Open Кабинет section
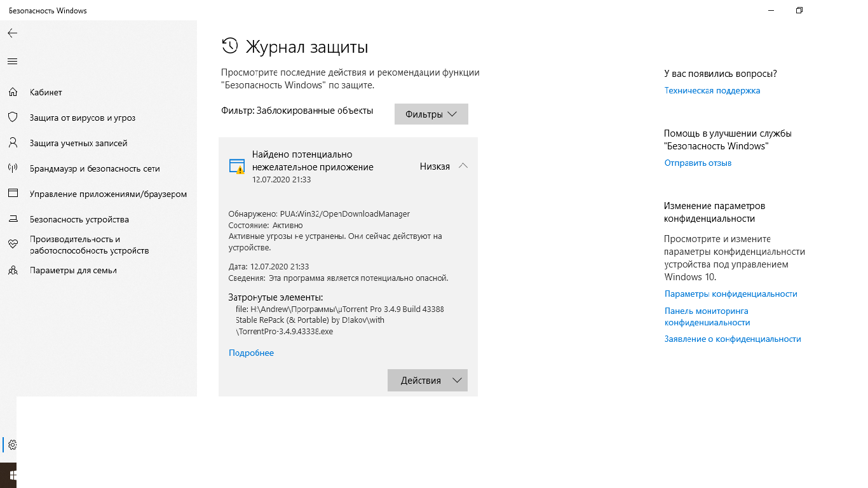 (46, 92)
